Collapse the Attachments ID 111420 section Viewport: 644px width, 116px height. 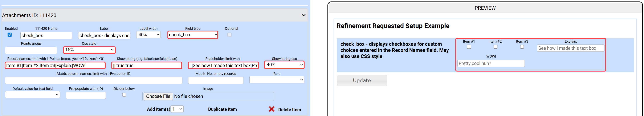(303, 15)
